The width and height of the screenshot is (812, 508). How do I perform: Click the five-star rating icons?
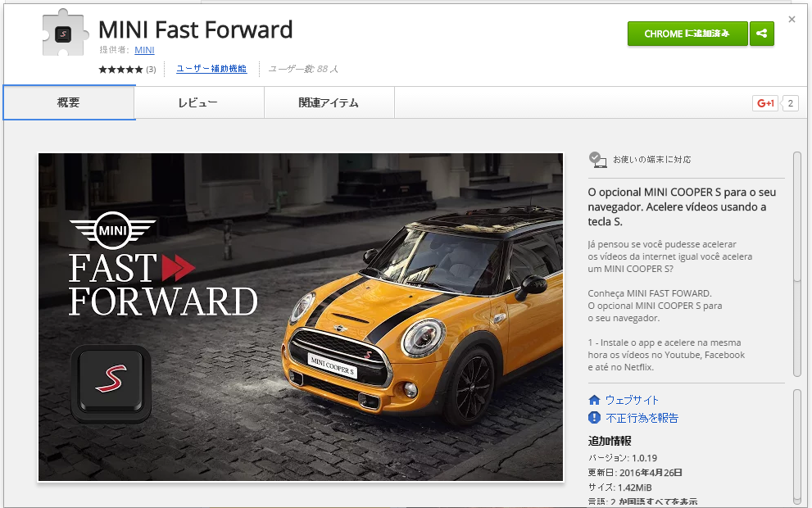120,70
